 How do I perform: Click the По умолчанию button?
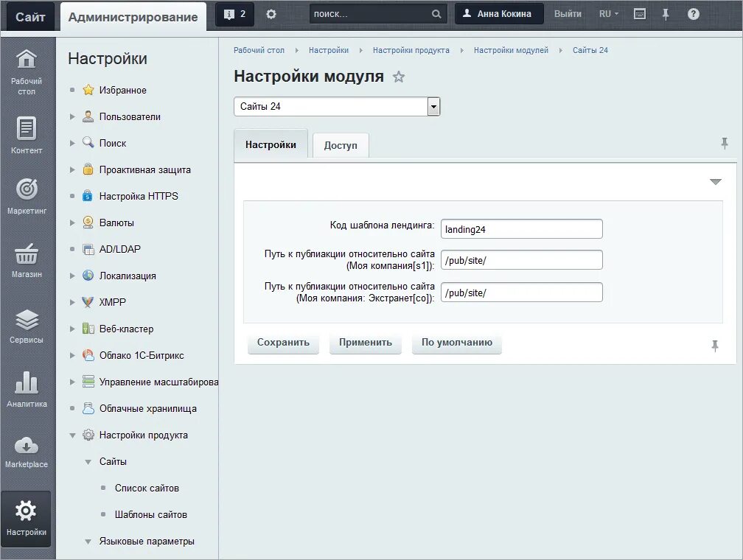(457, 343)
